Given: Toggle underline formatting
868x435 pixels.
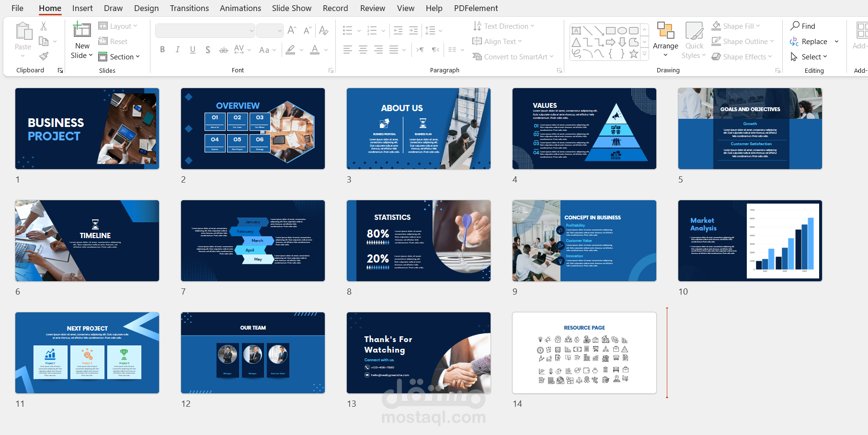Looking at the screenshot, I should tap(193, 49).
